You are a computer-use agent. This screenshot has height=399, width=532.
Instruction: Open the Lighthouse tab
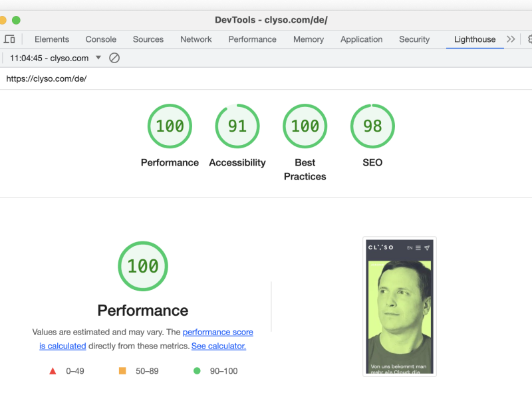[x=474, y=39]
